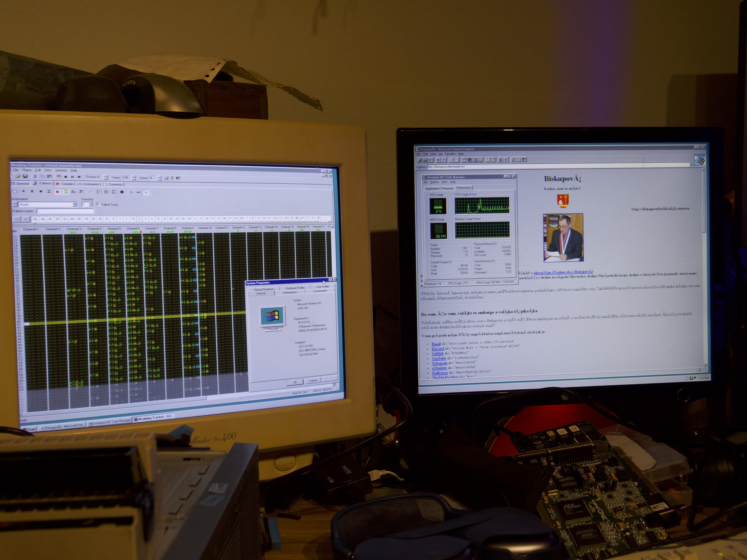The image size is (747, 560).
Task: Click the GitHub link on the web page
Action: [438, 353]
